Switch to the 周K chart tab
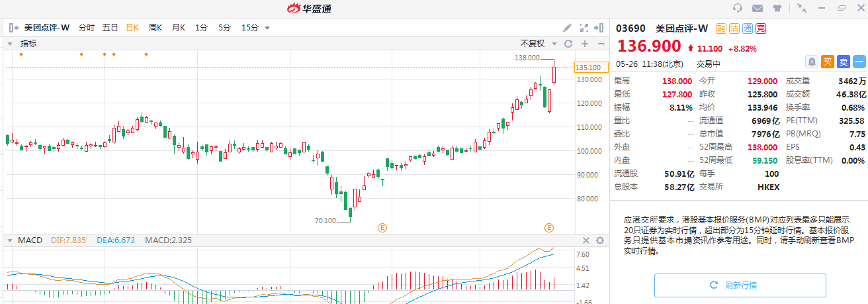 155,28
